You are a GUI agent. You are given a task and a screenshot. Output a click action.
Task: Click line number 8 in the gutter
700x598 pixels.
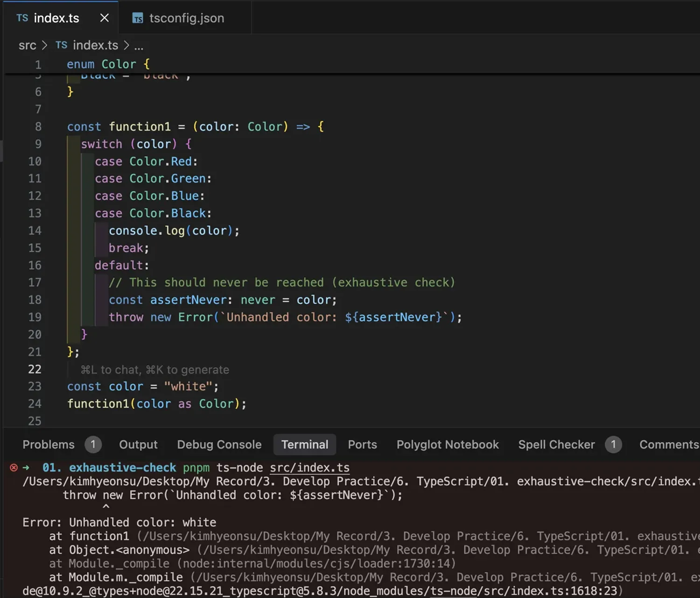(38, 126)
